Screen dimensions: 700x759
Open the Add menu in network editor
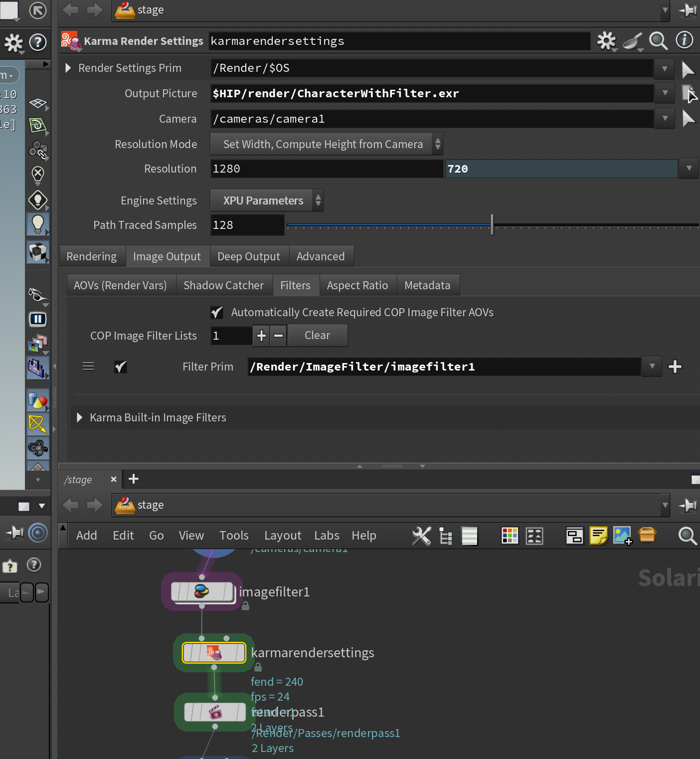87,536
